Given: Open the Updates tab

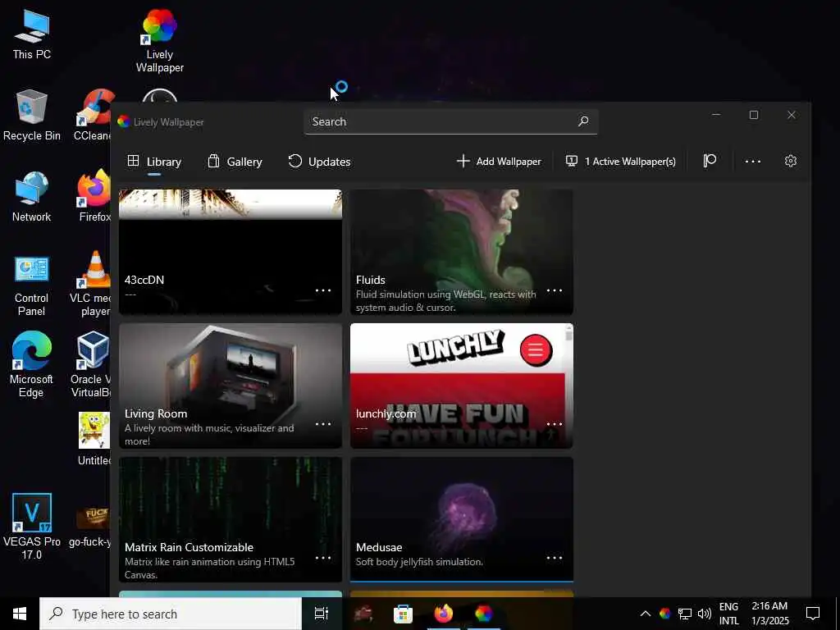Looking at the screenshot, I should [x=319, y=162].
